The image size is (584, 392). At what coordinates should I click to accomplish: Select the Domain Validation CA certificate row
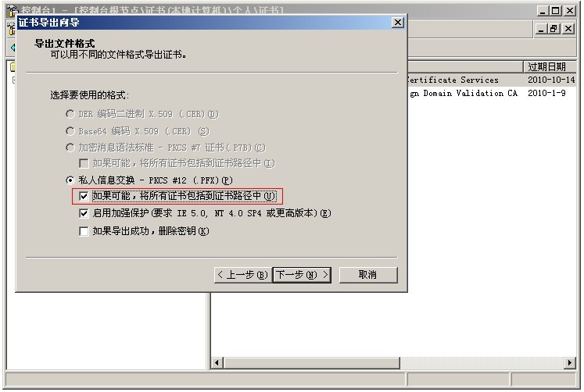tap(492, 94)
